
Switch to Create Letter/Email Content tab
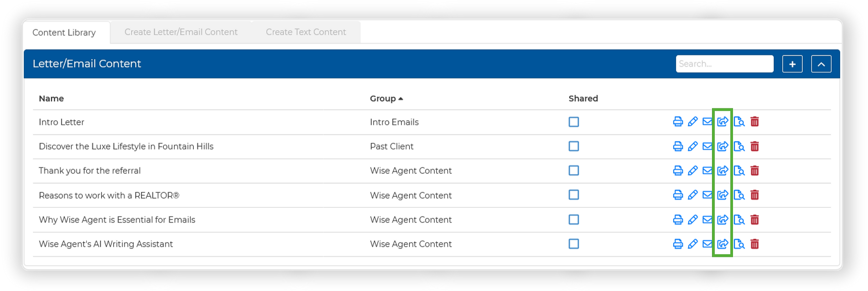point(181,32)
